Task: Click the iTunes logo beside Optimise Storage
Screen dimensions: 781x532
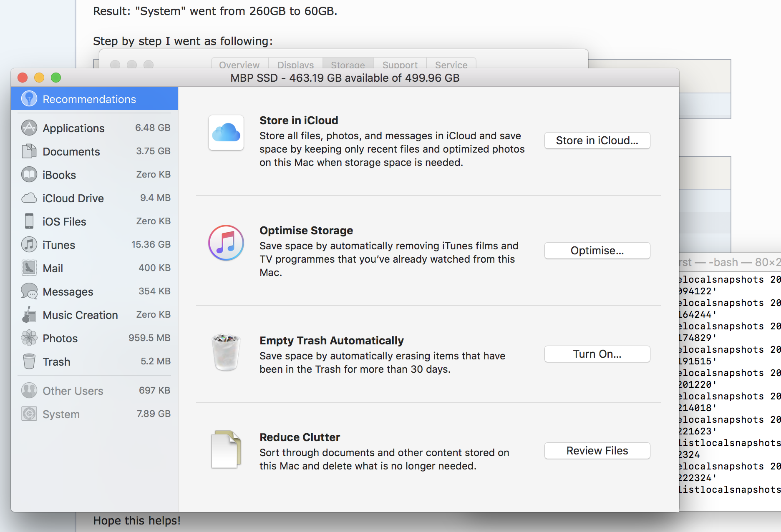Action: point(226,243)
